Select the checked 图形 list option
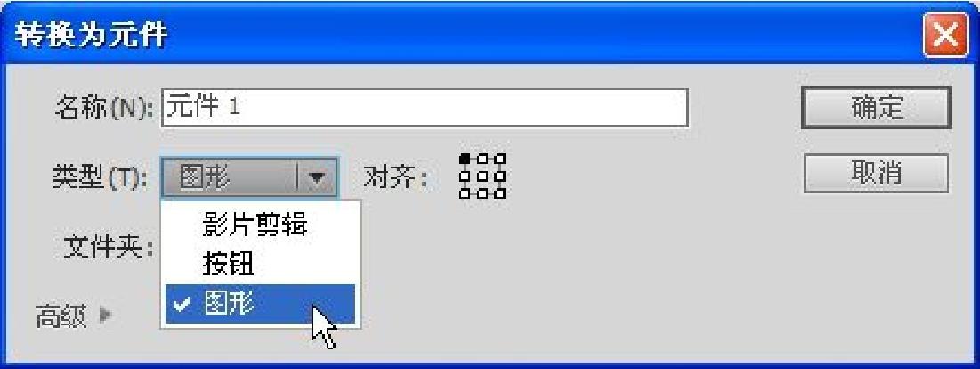The width and height of the screenshot is (980, 369). coord(261,304)
